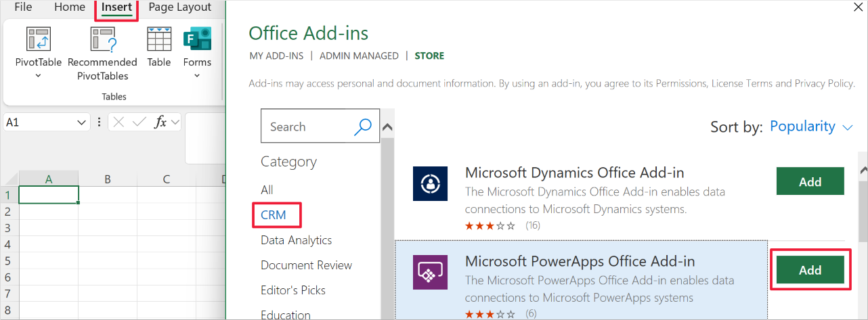The image size is (868, 320).
Task: Expand the Name Box dropdown
Action: click(x=82, y=122)
